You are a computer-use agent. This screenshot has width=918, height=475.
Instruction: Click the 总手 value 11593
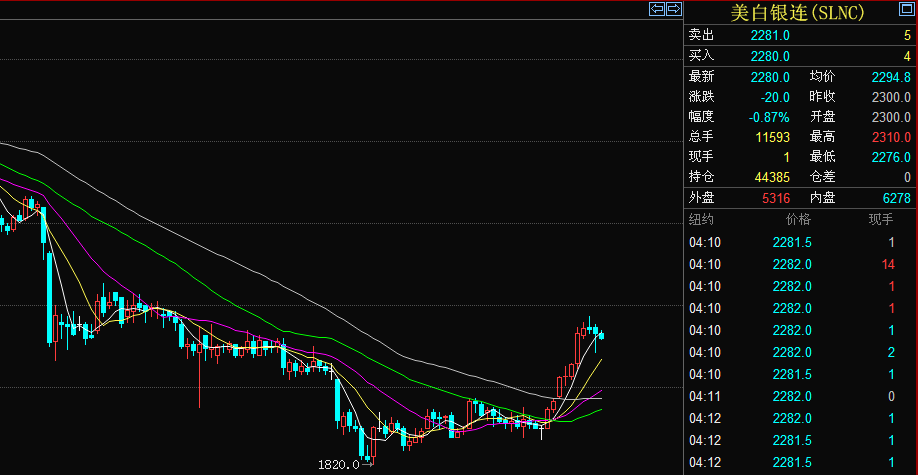tap(772, 137)
